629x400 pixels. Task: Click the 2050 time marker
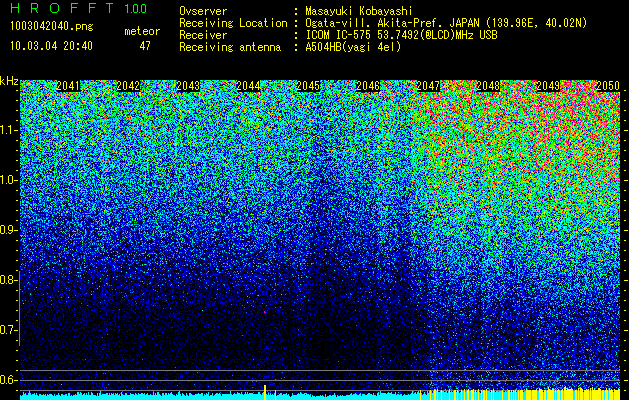click(608, 86)
